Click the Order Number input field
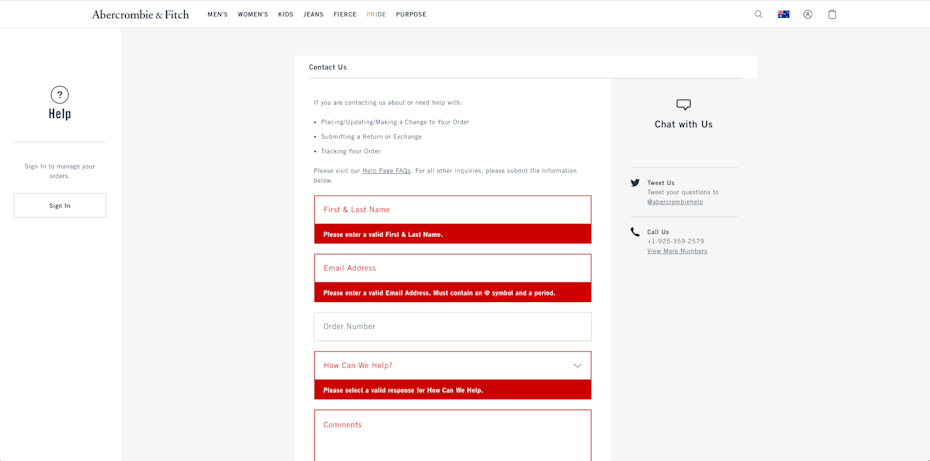The image size is (930, 461). coord(452,327)
